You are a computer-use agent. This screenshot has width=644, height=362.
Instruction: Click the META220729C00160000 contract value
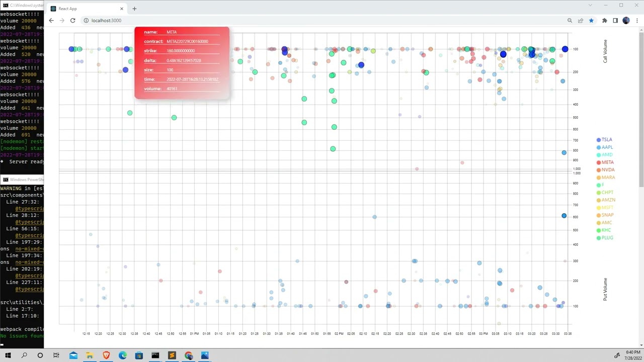[187, 42]
